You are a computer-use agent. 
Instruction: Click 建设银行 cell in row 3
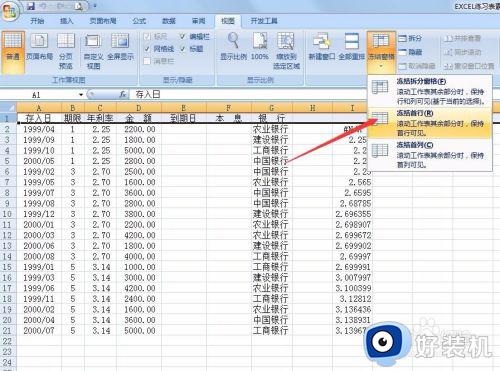(272, 140)
